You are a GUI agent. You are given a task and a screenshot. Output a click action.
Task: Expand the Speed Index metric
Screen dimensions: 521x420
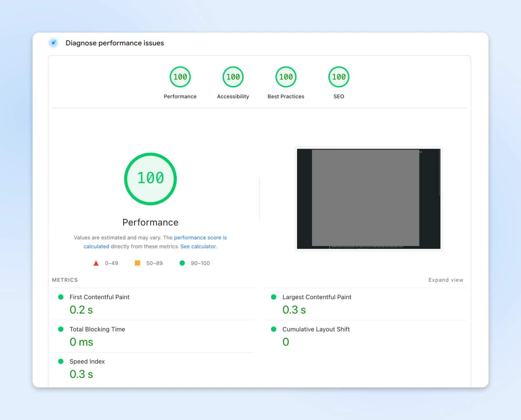(87, 362)
